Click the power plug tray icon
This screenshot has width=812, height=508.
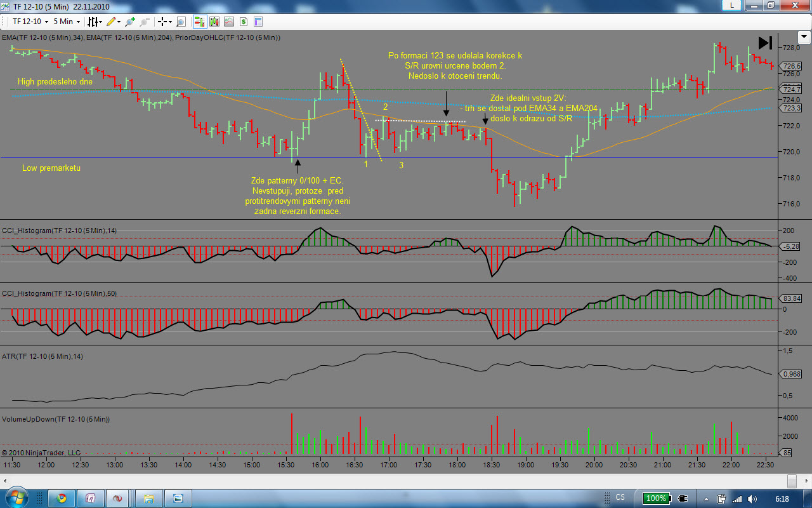(x=683, y=498)
